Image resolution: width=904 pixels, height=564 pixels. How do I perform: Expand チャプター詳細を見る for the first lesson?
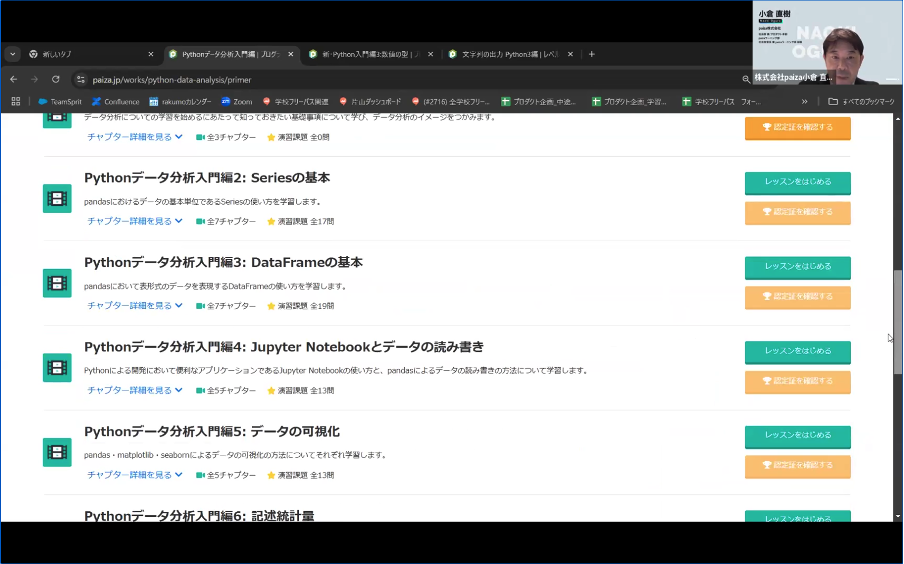135,137
